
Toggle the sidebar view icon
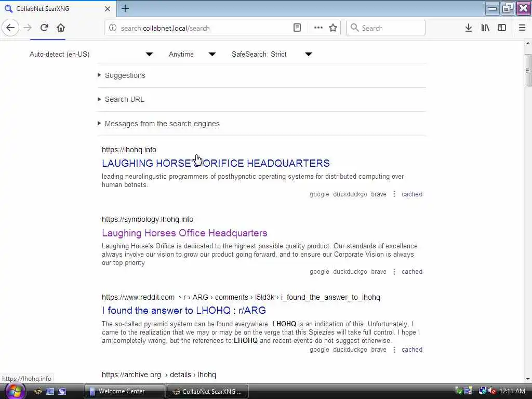pos(502,28)
